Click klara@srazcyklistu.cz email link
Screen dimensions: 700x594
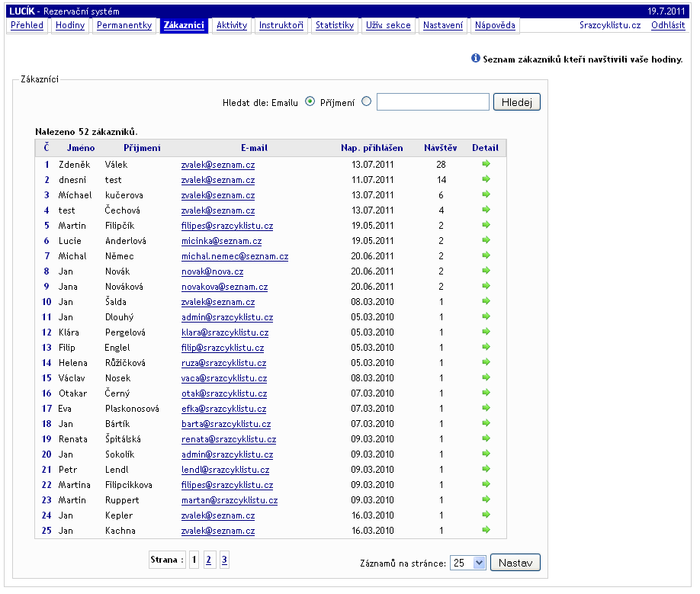(x=225, y=332)
